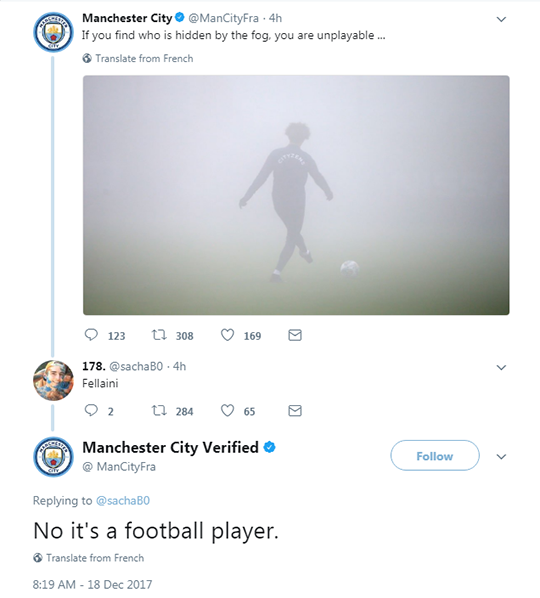The width and height of the screenshot is (540, 598).
Task: Reply to sachaB0's Fellaini tweet
Action: (91, 410)
